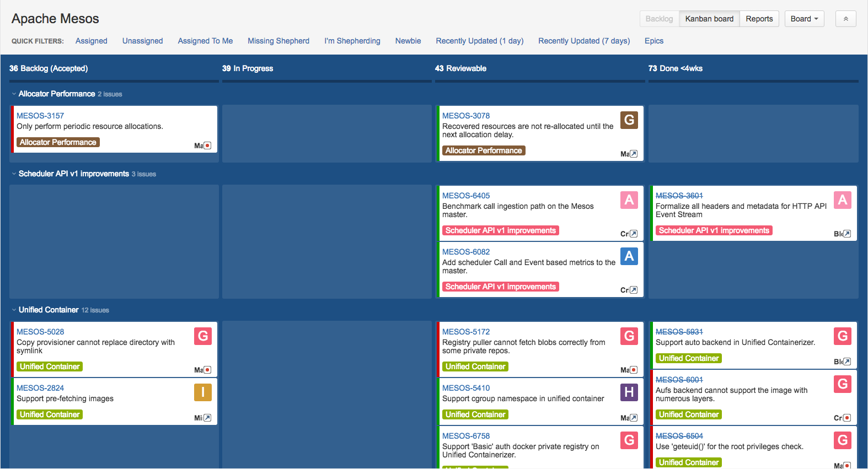Open issue MESOS-6758 link
This screenshot has width=868, height=469.
coord(466,436)
